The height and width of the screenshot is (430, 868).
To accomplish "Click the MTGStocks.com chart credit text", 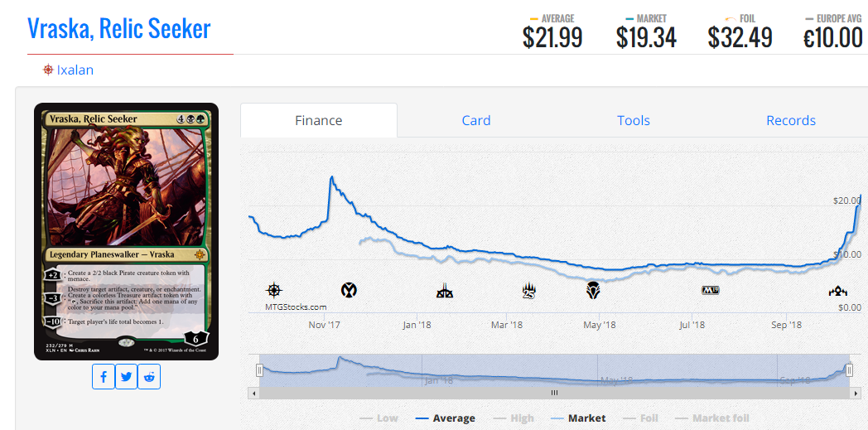I will point(294,307).
